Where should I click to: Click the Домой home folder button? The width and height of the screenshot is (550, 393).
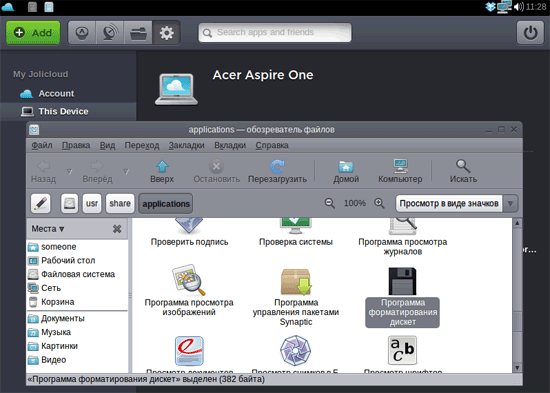[346, 171]
